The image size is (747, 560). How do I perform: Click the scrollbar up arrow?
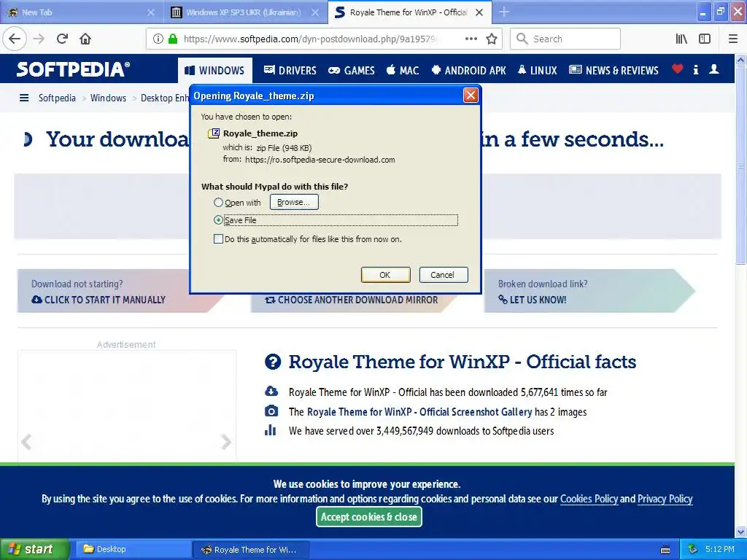click(x=741, y=60)
